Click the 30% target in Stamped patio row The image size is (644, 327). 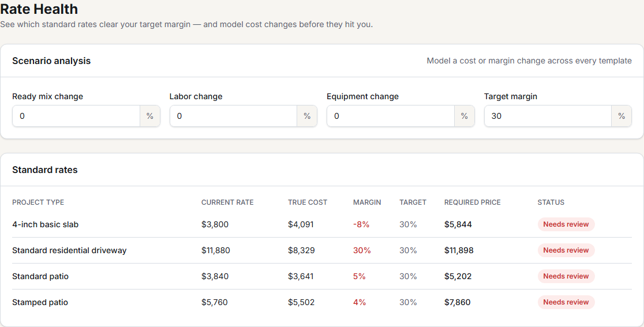tap(408, 302)
